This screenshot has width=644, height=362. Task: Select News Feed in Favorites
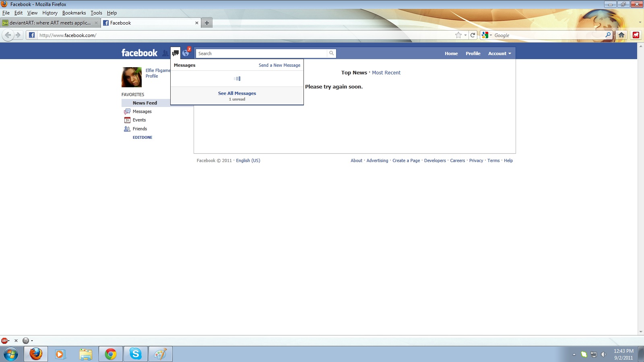tap(145, 103)
